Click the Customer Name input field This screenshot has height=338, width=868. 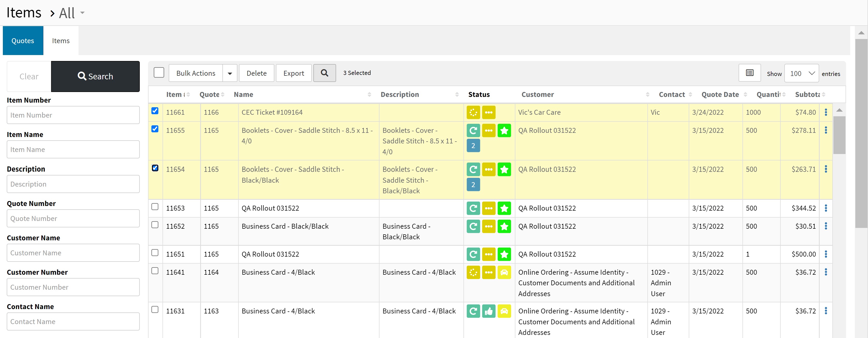point(73,253)
